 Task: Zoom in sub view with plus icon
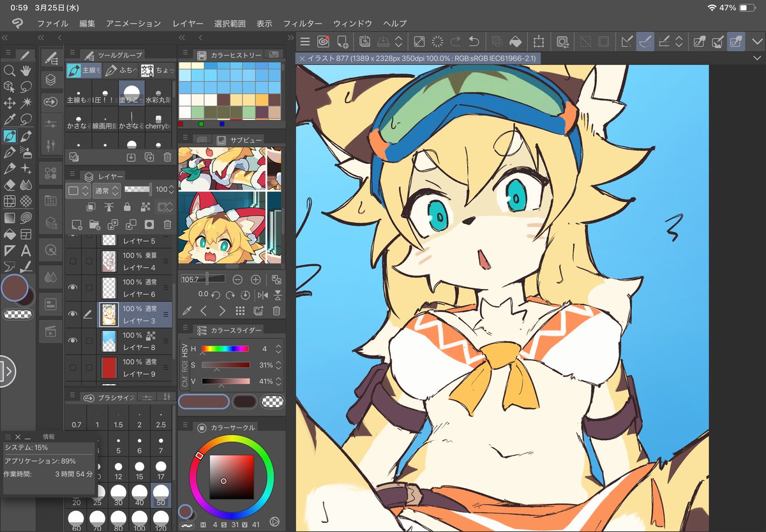coord(255,279)
